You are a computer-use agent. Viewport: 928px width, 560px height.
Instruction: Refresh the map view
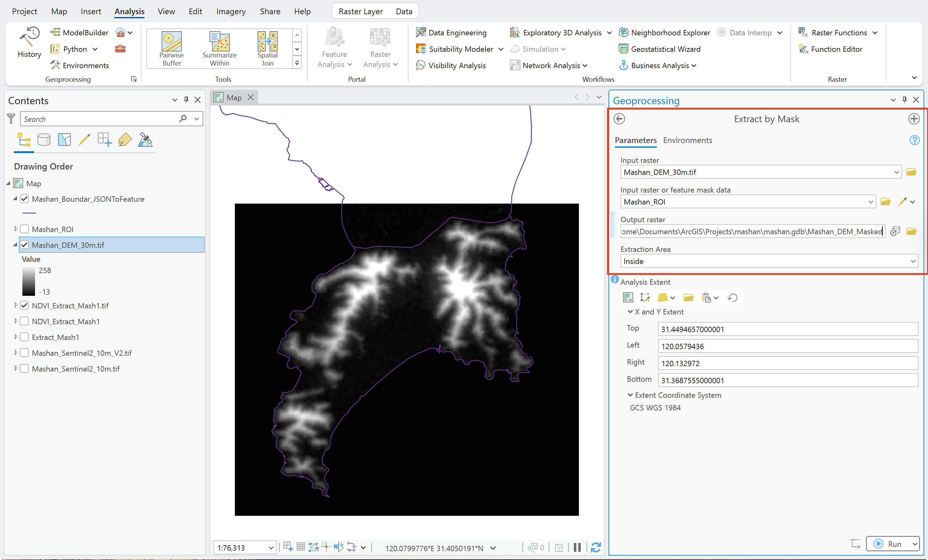click(596, 548)
